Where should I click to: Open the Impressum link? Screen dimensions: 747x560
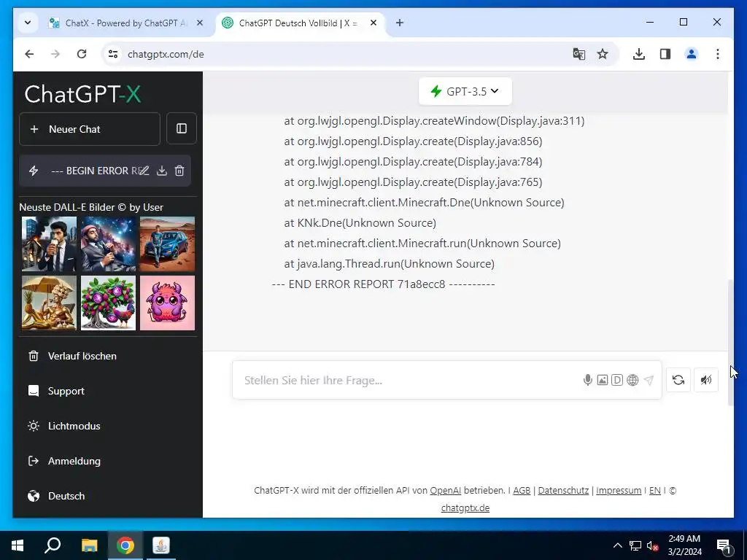pos(619,491)
